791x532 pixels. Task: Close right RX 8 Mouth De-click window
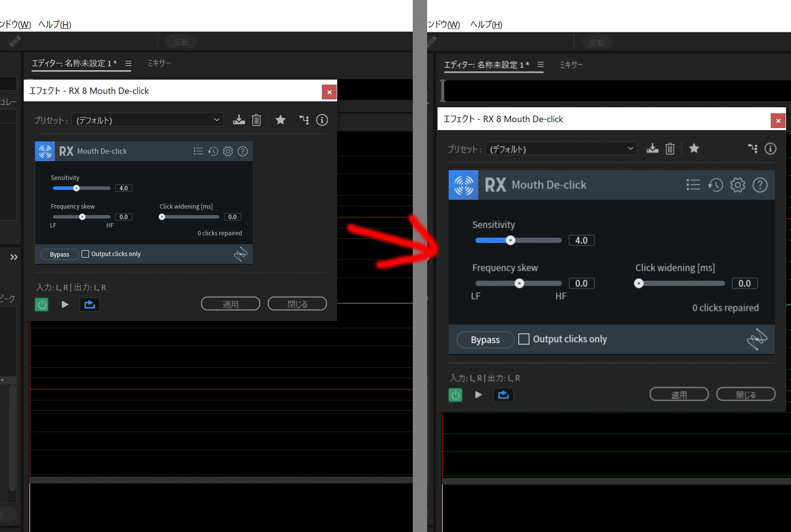click(778, 121)
